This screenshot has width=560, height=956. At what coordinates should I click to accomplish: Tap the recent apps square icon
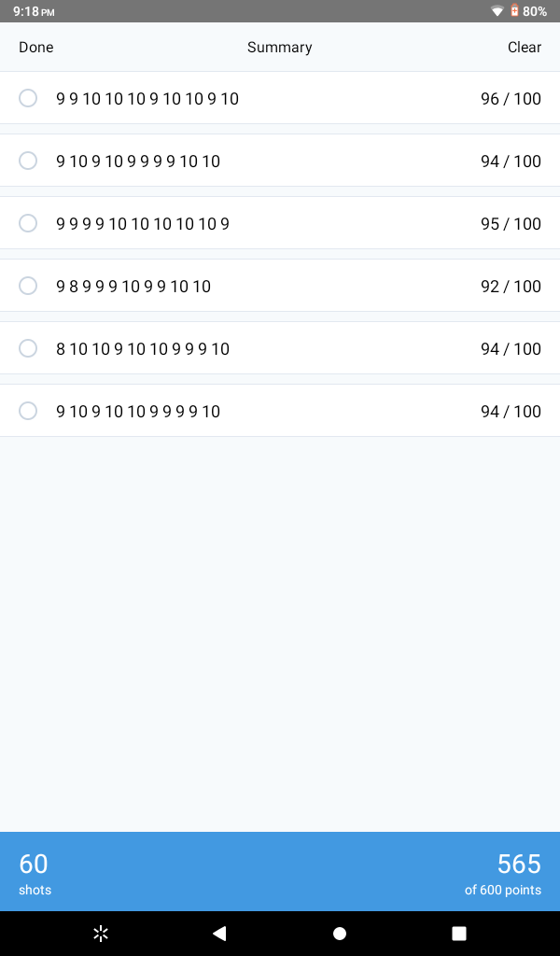pos(459,934)
